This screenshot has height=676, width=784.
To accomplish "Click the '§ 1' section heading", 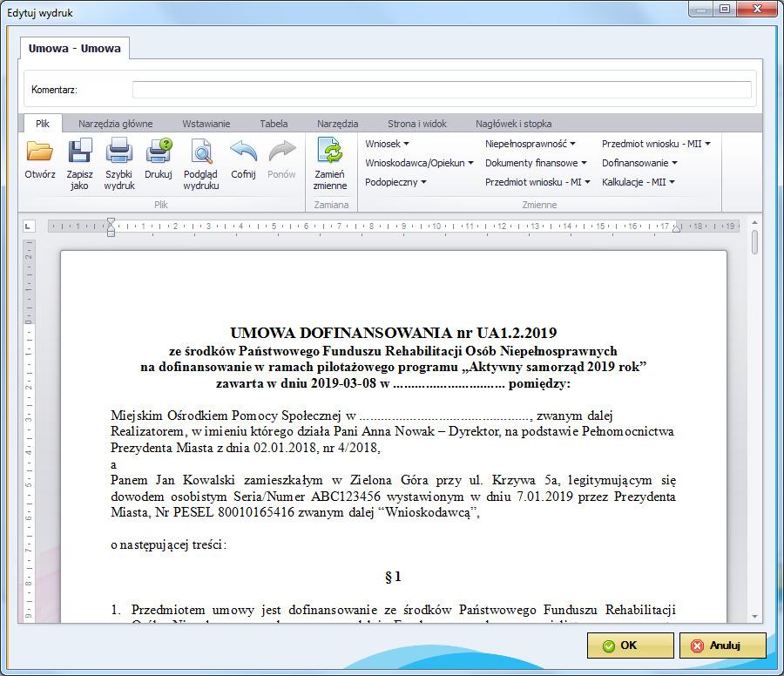I will 393,577.
